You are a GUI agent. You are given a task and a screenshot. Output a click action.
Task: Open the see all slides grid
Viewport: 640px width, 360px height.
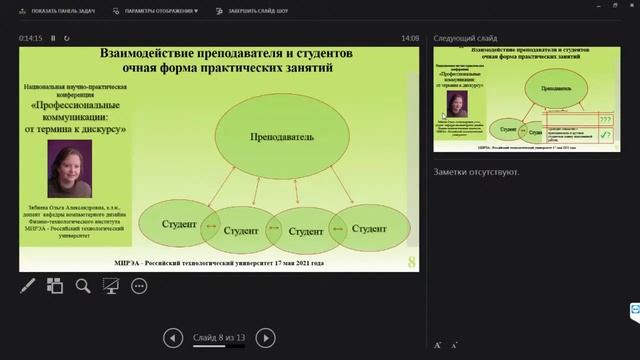[x=55, y=286]
